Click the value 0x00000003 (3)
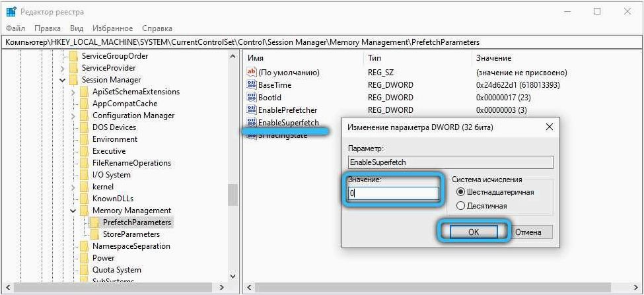644x295 pixels. (501, 110)
